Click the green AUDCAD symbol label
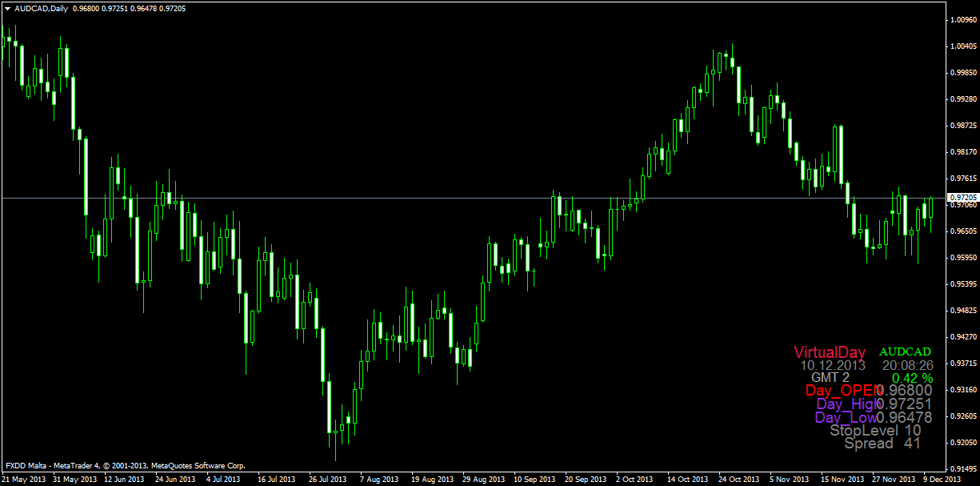 pos(905,351)
